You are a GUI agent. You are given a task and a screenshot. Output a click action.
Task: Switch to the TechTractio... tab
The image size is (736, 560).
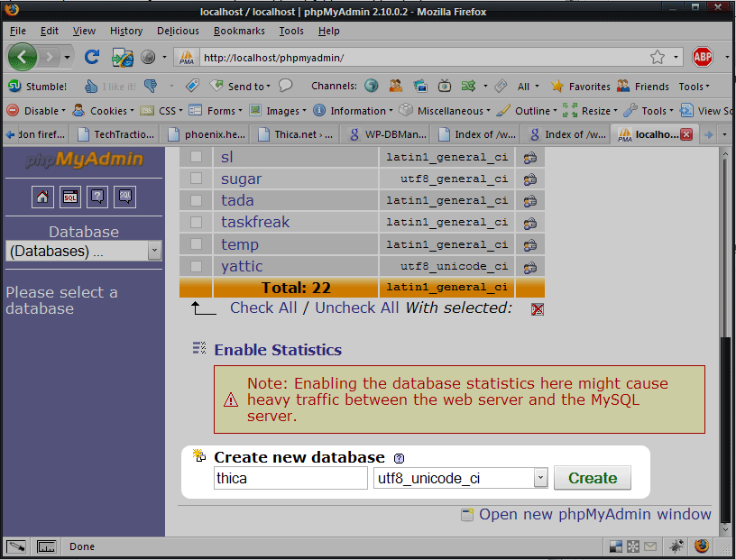115,134
